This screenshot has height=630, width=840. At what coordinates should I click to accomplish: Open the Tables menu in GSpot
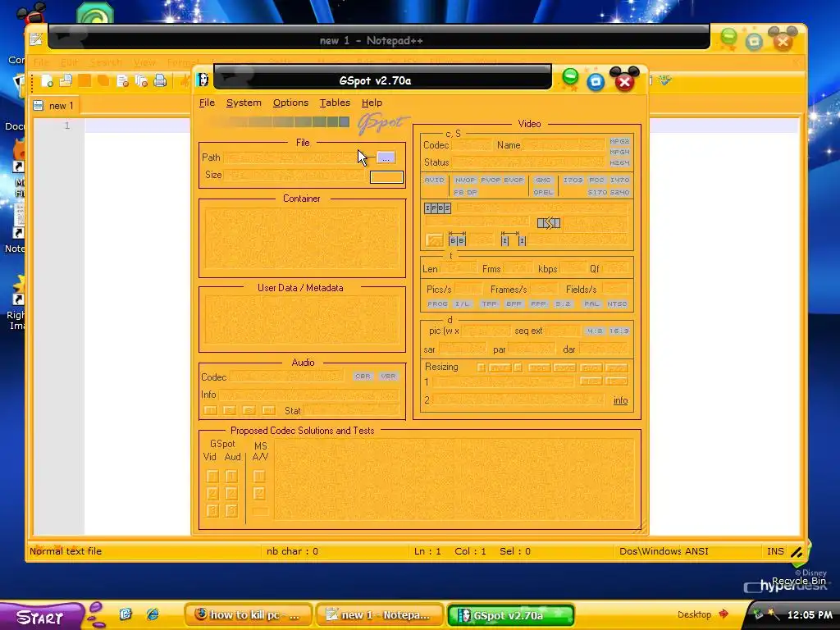pyautogui.click(x=335, y=103)
